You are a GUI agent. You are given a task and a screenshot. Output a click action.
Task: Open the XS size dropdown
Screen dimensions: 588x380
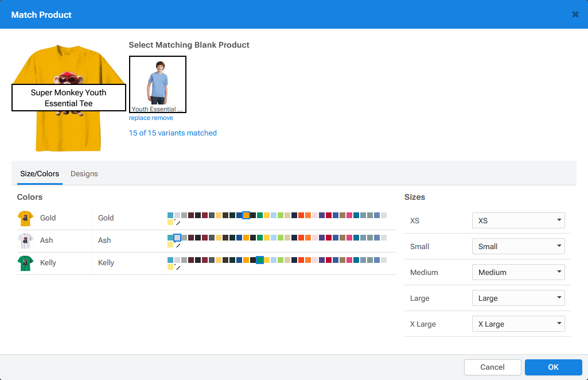pyautogui.click(x=518, y=220)
